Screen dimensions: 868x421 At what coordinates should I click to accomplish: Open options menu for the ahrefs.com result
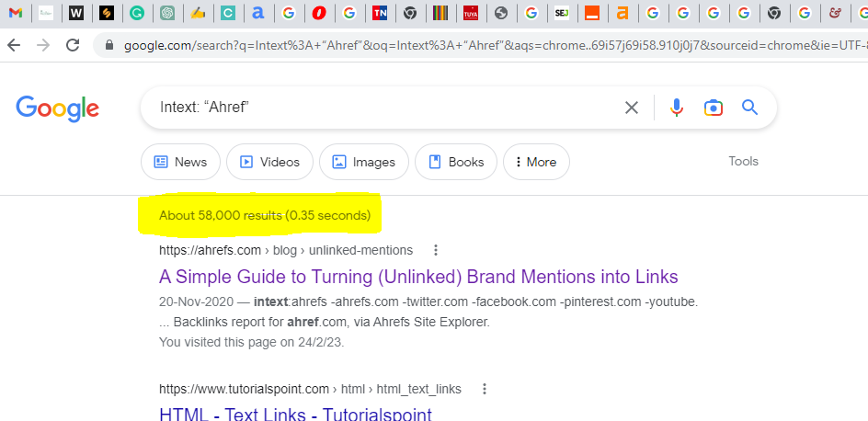tap(436, 251)
